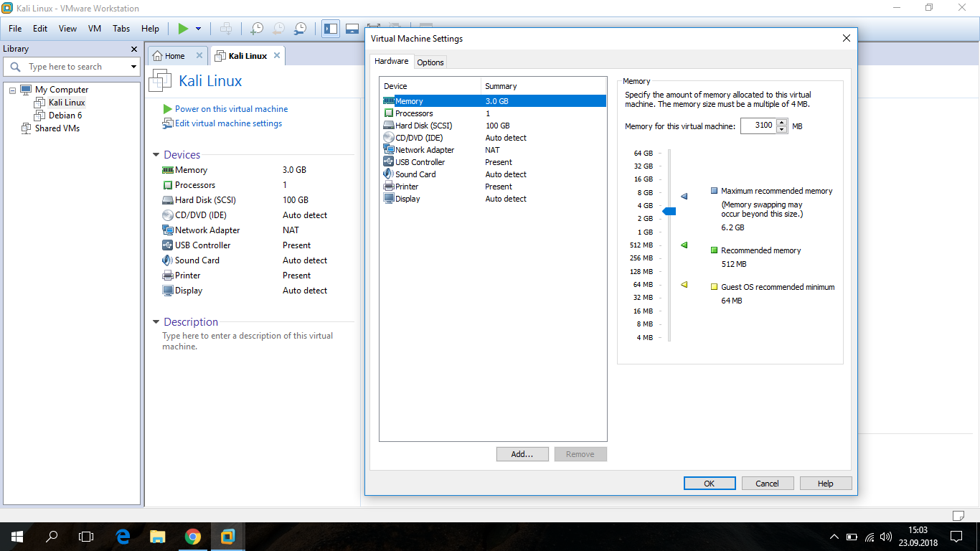Collapse the My Computer tree node
Image resolution: width=980 pixels, height=551 pixels.
(12, 90)
